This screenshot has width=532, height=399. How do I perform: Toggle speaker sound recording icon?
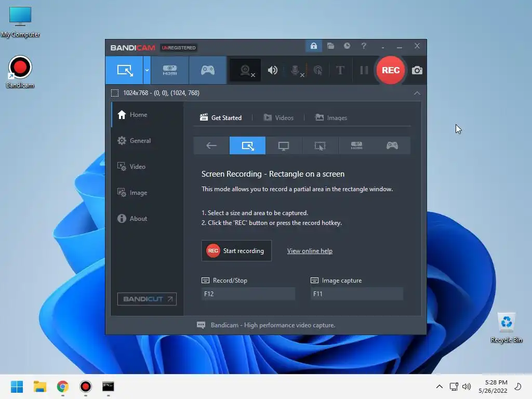(272, 70)
